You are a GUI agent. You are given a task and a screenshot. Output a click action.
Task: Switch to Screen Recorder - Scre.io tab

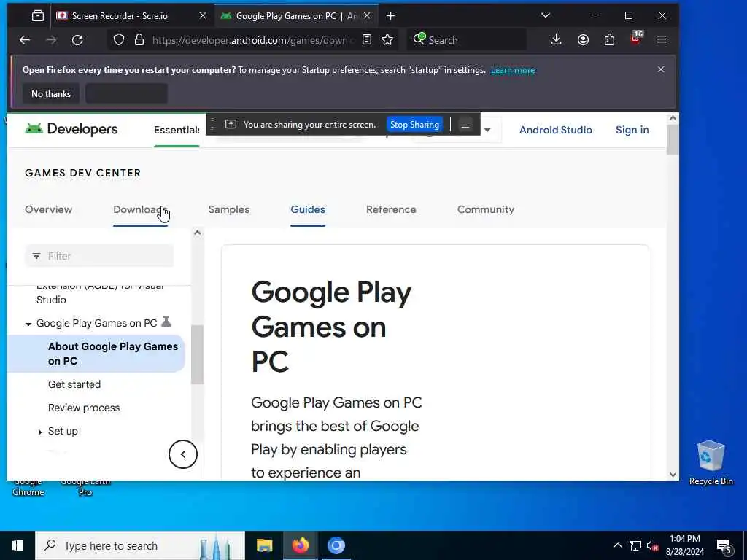point(120,16)
